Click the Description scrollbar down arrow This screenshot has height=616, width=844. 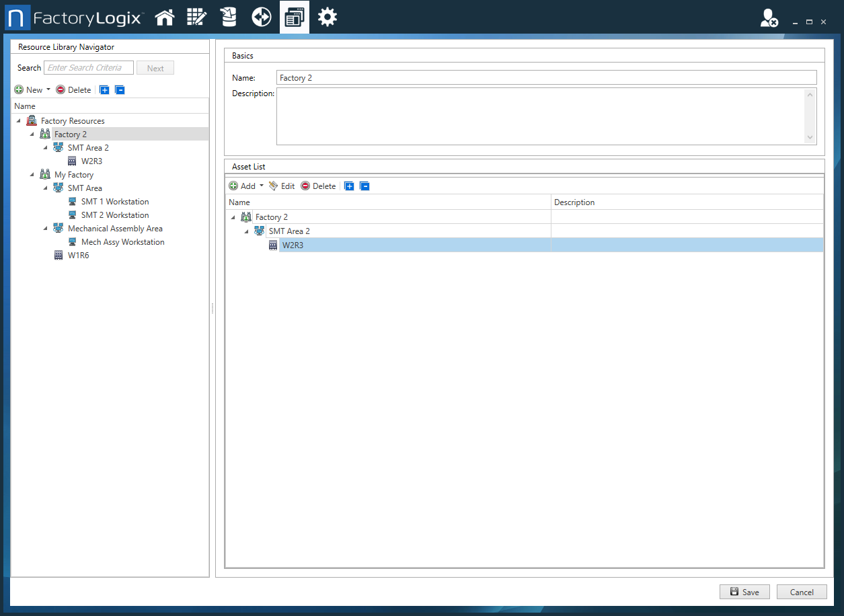(x=810, y=137)
